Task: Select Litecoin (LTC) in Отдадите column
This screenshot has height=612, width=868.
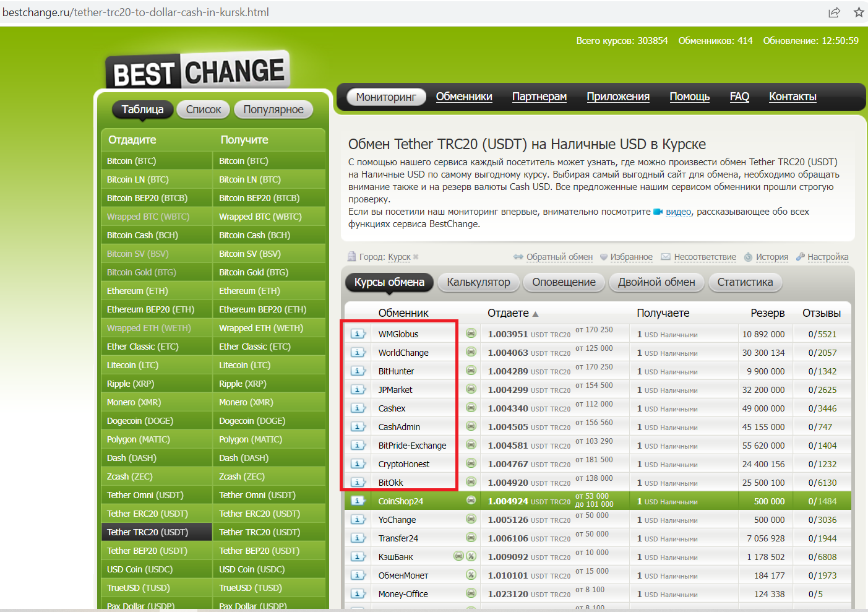Action: (x=157, y=365)
